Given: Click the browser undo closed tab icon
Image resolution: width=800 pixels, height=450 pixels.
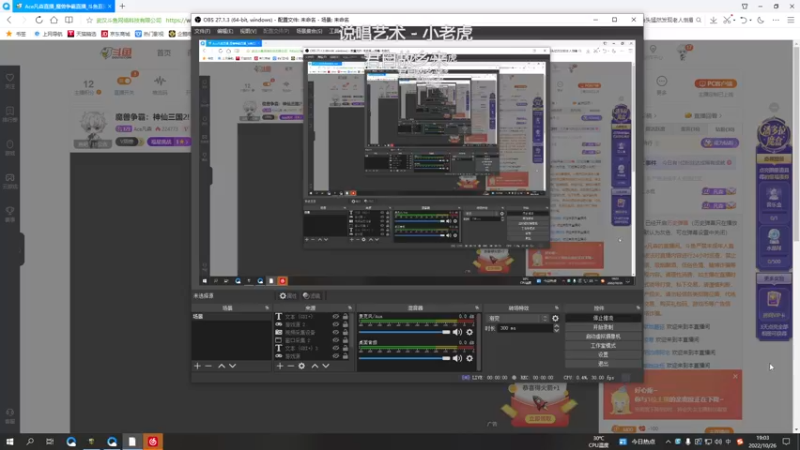Looking at the screenshot, I should click(743, 20).
